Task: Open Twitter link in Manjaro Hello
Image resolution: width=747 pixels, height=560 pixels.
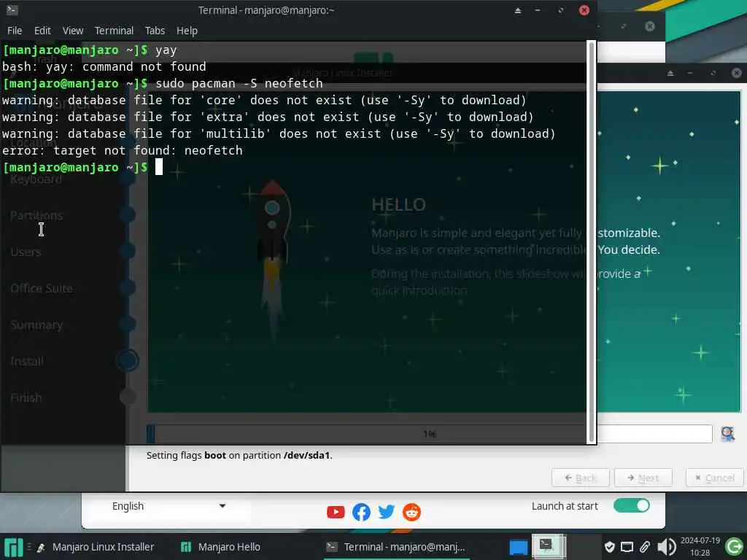Action: 387,512
